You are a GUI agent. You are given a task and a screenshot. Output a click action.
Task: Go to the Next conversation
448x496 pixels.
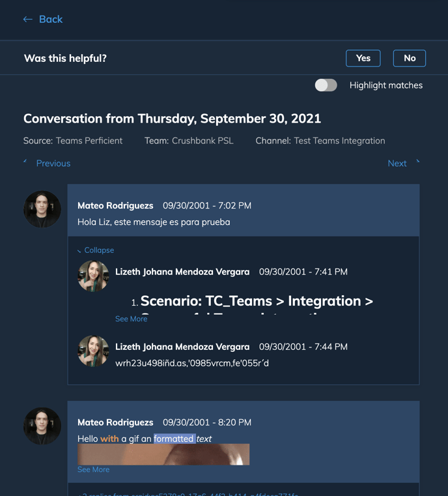[397, 163]
